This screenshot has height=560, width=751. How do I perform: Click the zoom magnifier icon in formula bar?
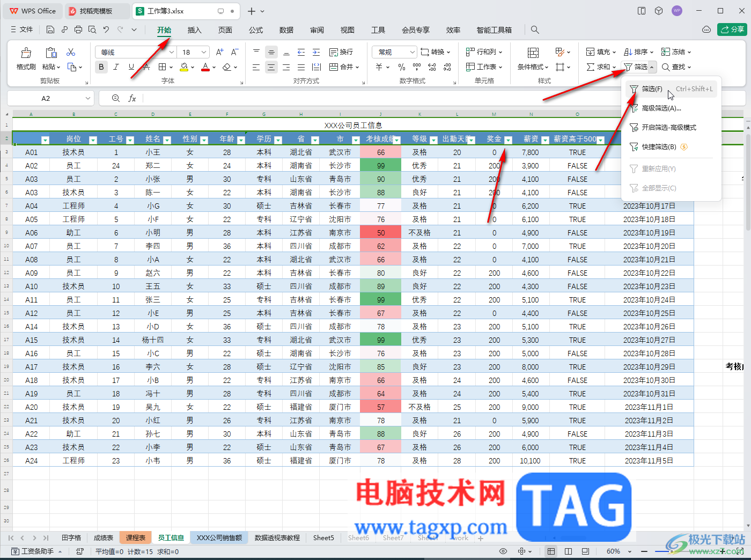tap(115, 98)
